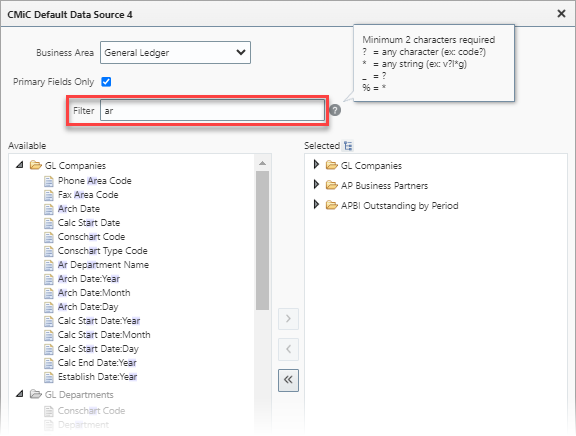The height and width of the screenshot is (436, 576).
Task: Select the Arch Date:Year field
Action: click(89, 279)
